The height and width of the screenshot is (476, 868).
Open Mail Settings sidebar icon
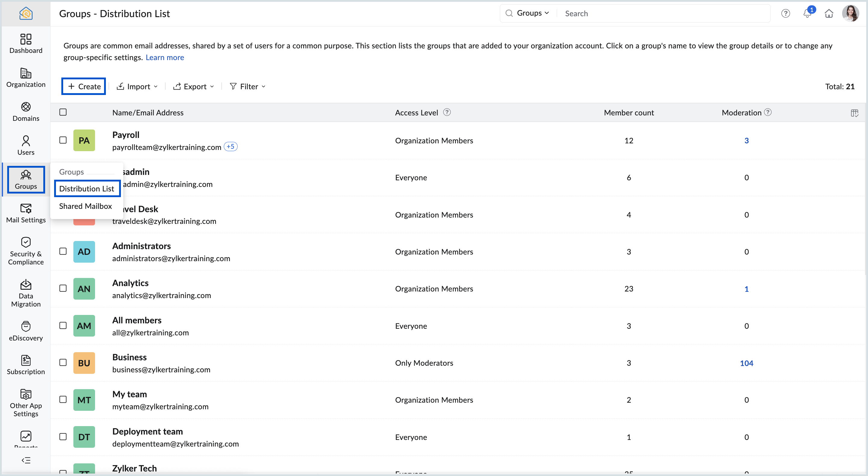pos(26,213)
